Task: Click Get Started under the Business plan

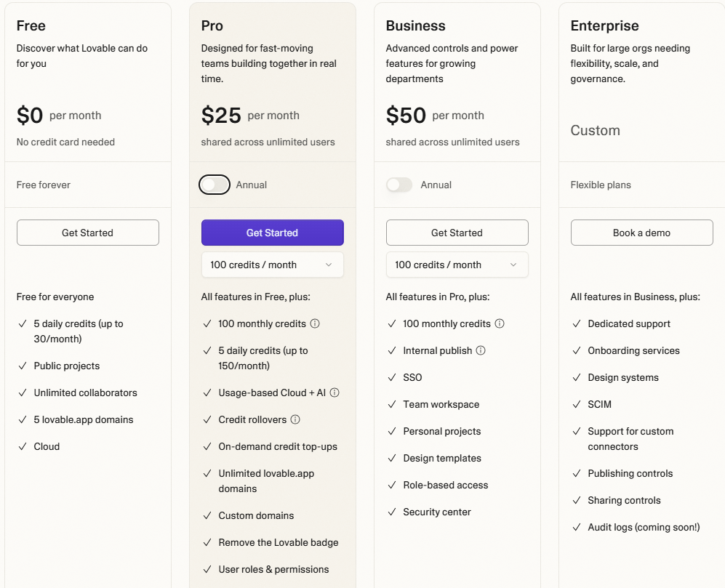Action: tap(457, 233)
